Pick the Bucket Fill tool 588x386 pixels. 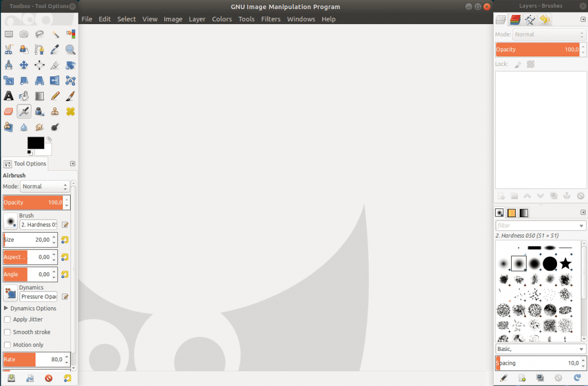point(24,96)
